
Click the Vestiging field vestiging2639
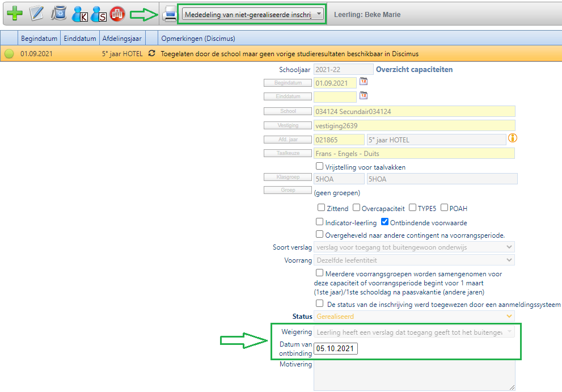(415, 125)
